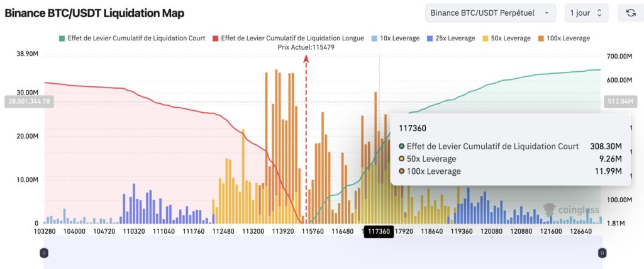Click the 512.04M right axis marker

(x=620, y=101)
